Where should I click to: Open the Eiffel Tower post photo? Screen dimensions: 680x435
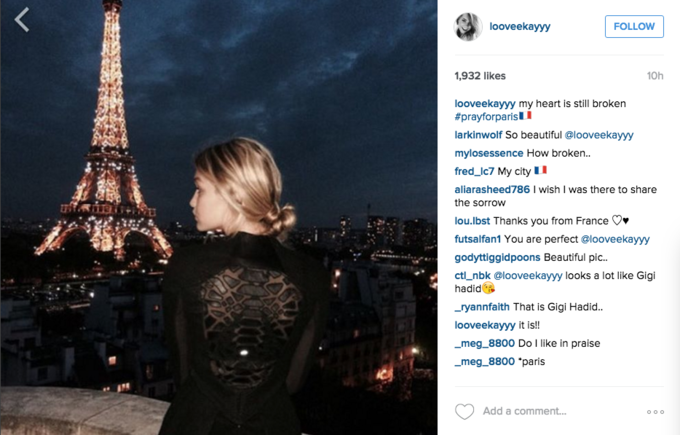tap(219, 217)
